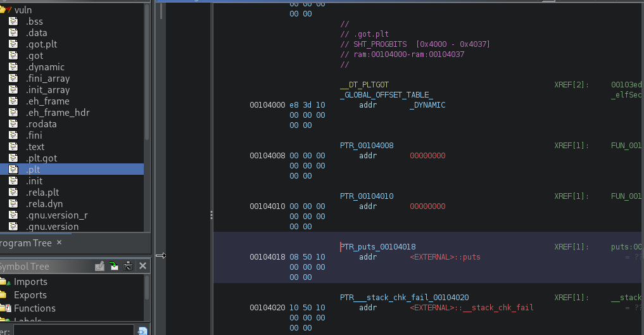Select the .got.plt section in Program Tree

pyautogui.click(x=41, y=44)
